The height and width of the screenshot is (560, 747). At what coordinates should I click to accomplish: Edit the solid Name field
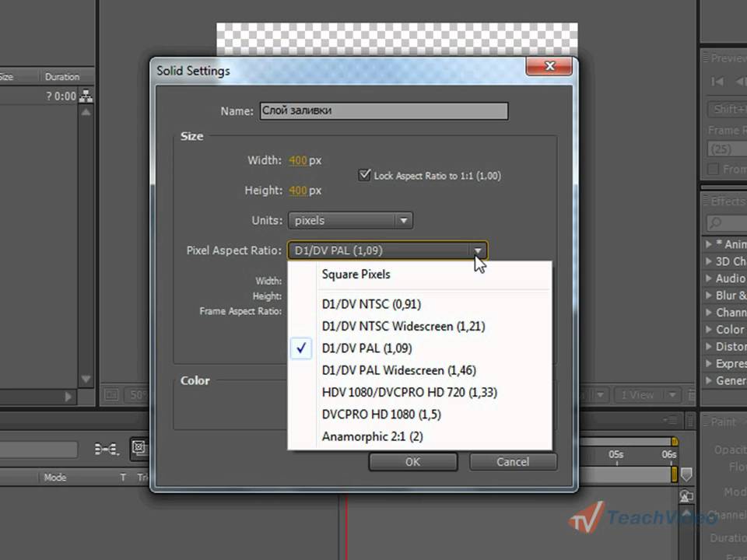click(384, 110)
